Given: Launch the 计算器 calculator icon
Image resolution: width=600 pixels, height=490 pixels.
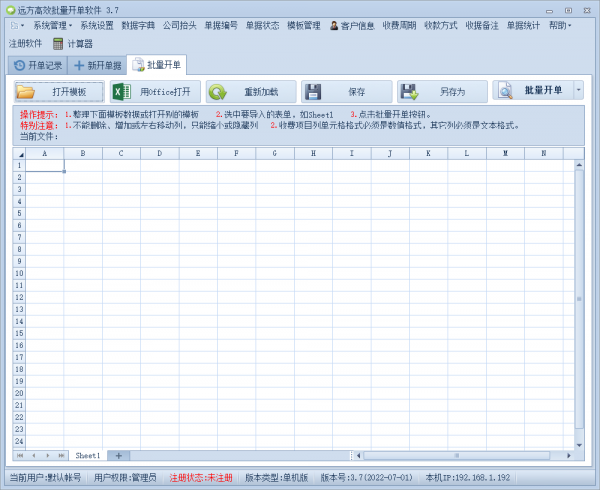Looking at the screenshot, I should point(73,44).
